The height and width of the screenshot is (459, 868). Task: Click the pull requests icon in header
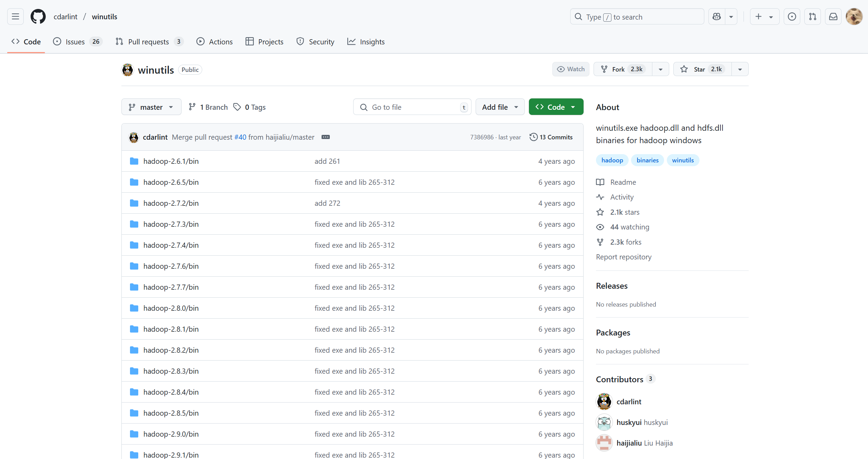point(812,17)
